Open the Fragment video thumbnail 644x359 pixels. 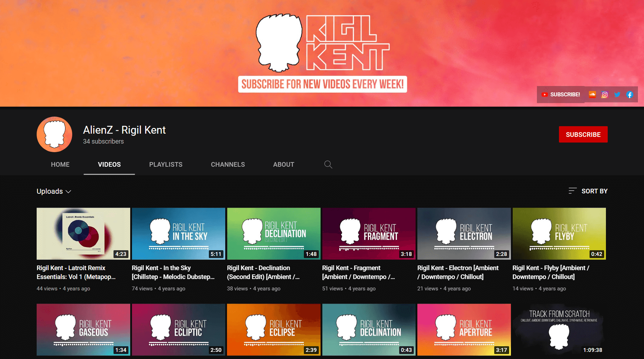click(369, 234)
